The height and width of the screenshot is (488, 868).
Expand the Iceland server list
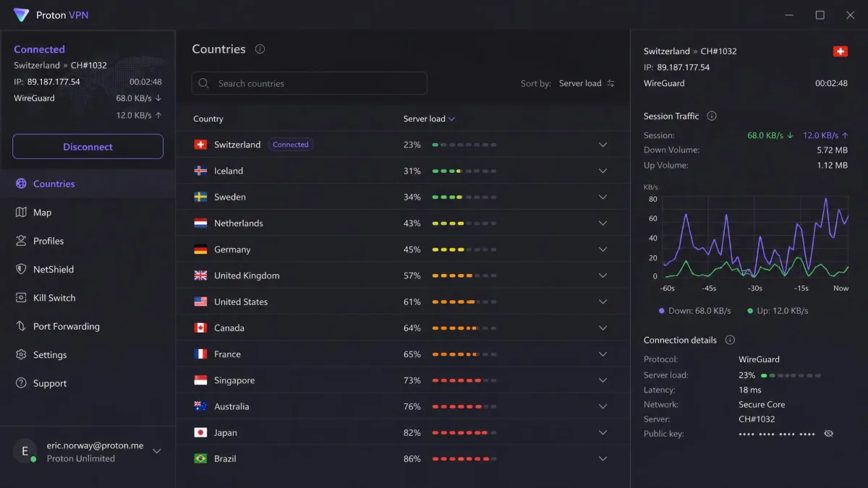[603, 171]
